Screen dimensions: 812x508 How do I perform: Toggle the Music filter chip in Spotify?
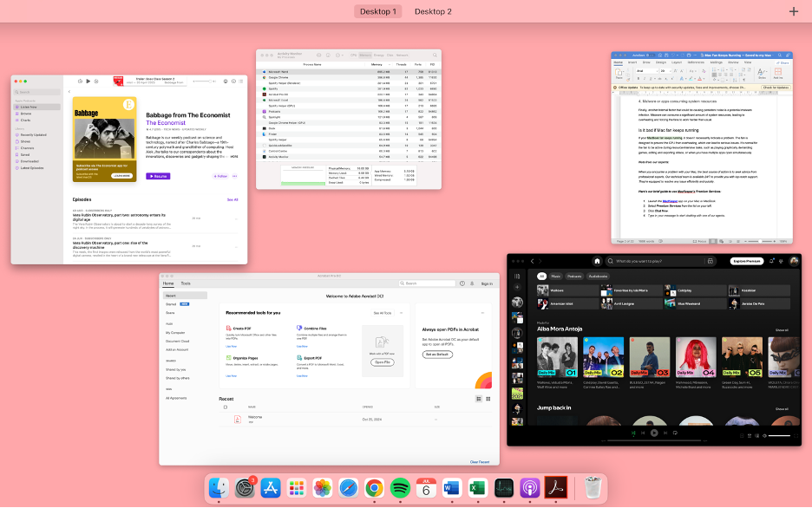[555, 276]
